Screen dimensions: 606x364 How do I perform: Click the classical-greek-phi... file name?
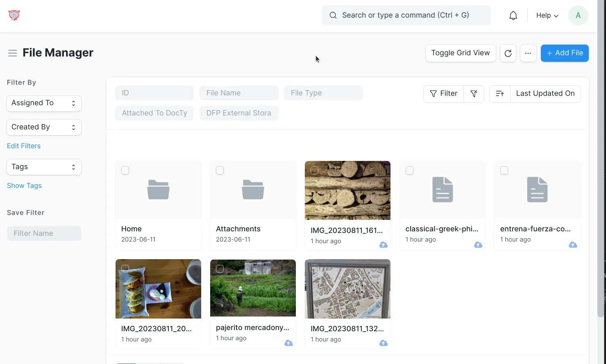(x=442, y=229)
